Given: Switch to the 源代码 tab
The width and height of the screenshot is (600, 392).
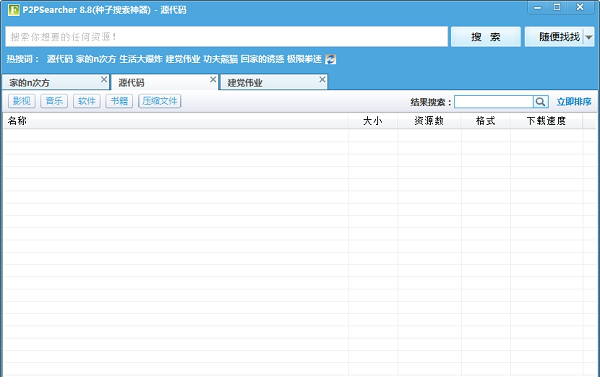Looking at the screenshot, I should tap(165, 82).
